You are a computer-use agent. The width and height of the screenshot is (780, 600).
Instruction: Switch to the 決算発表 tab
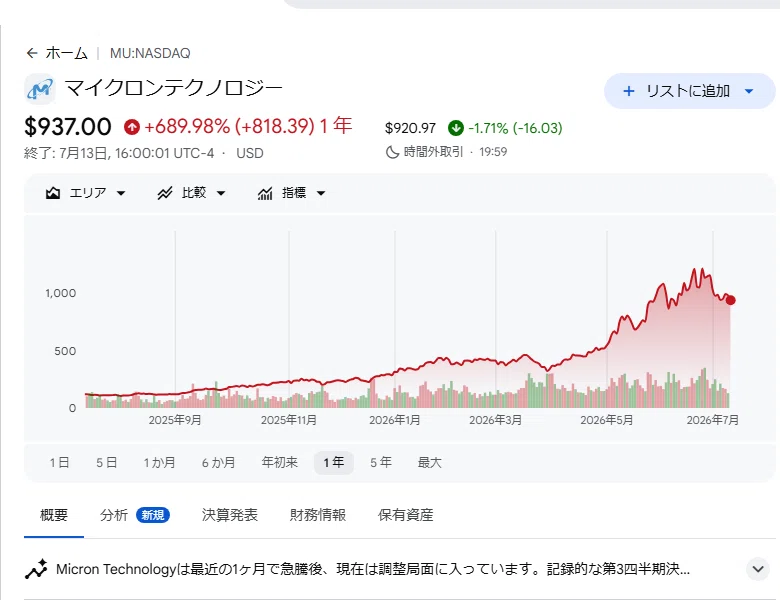click(230, 515)
